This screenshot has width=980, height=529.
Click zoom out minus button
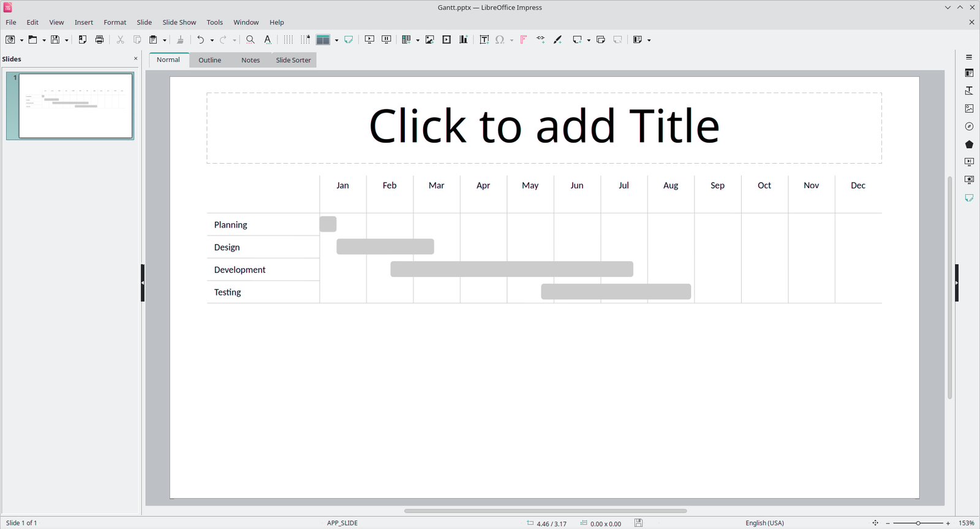coord(888,523)
